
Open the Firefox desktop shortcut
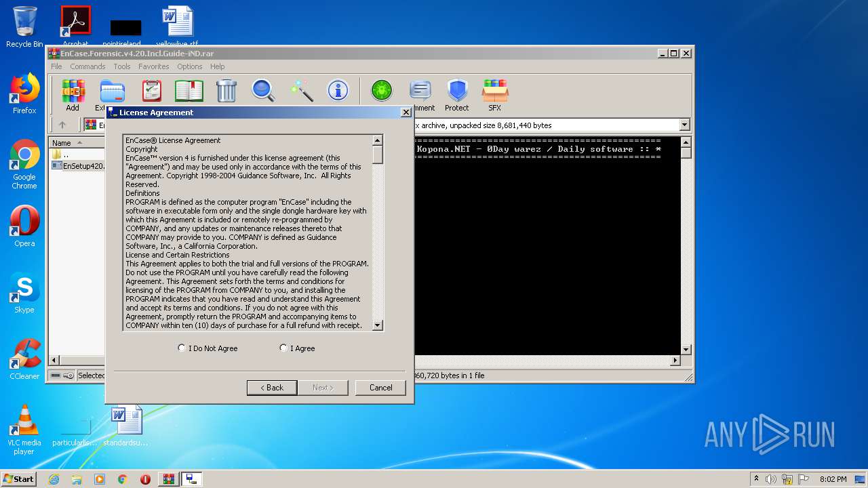coord(24,94)
